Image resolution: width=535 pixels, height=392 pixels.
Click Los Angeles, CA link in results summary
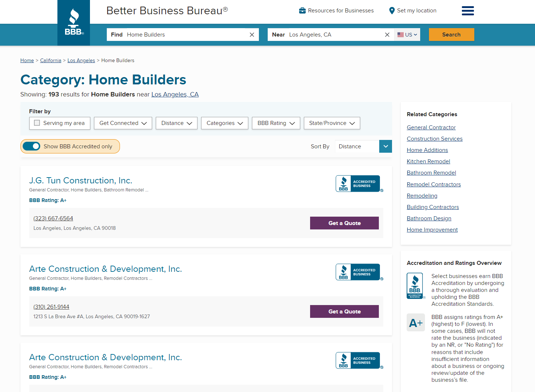click(x=175, y=95)
